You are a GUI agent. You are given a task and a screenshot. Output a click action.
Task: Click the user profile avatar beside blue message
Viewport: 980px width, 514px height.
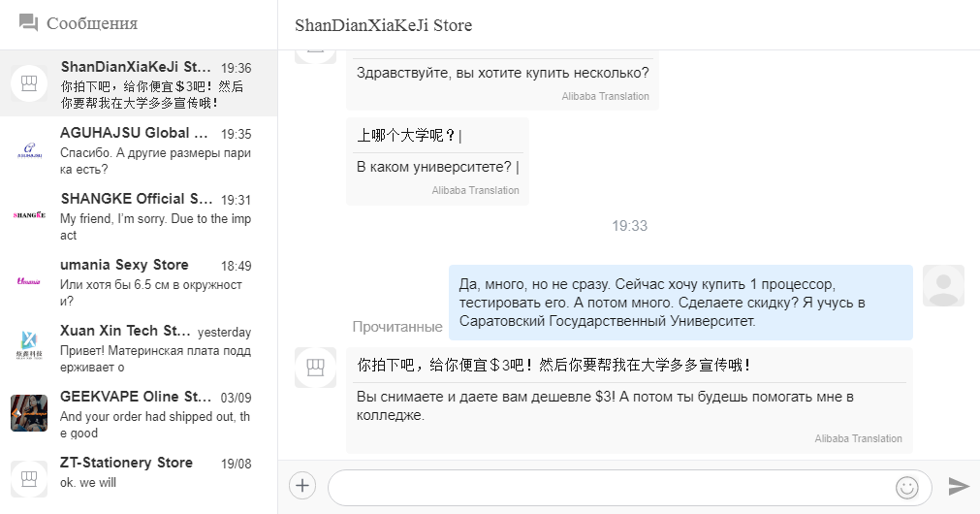(942, 285)
